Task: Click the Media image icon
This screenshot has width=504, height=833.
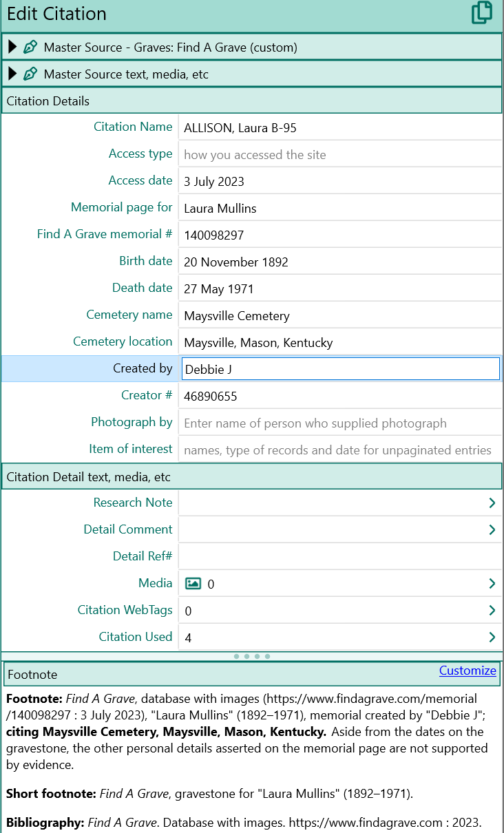Action: click(193, 584)
